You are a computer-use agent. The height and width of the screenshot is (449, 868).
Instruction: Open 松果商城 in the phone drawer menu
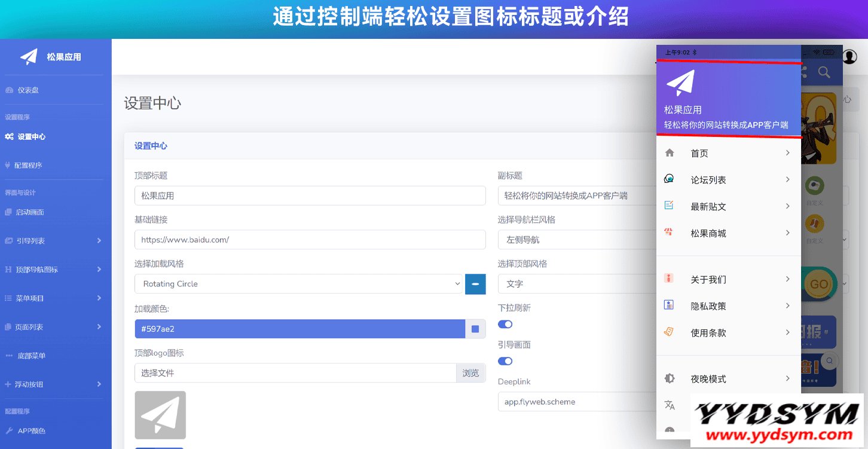pos(728,233)
